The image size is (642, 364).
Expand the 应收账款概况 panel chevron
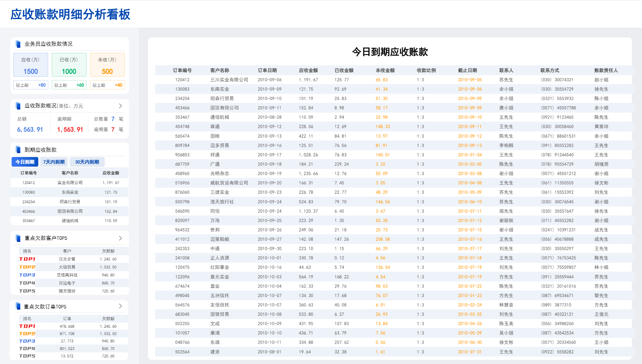120,106
